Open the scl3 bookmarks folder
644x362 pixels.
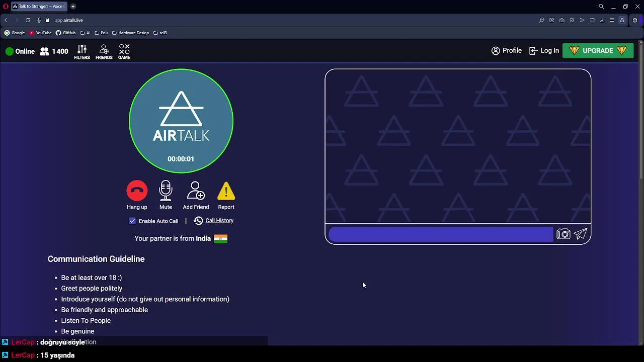tap(160, 33)
